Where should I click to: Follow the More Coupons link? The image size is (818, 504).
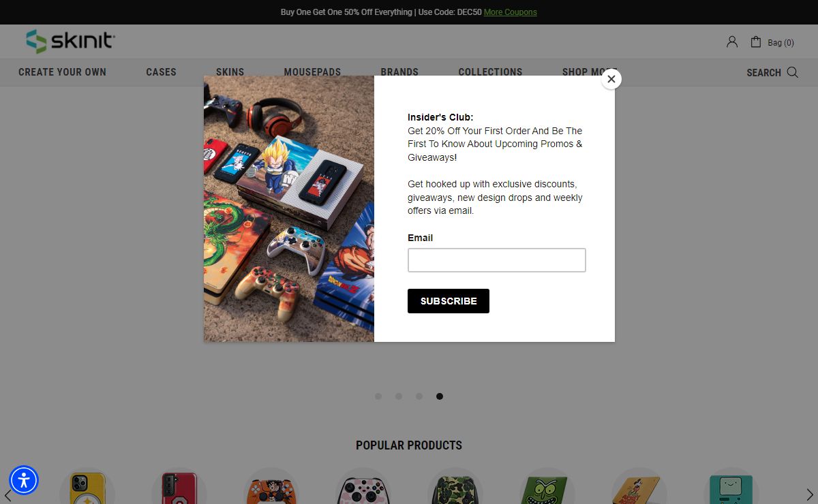click(x=510, y=12)
